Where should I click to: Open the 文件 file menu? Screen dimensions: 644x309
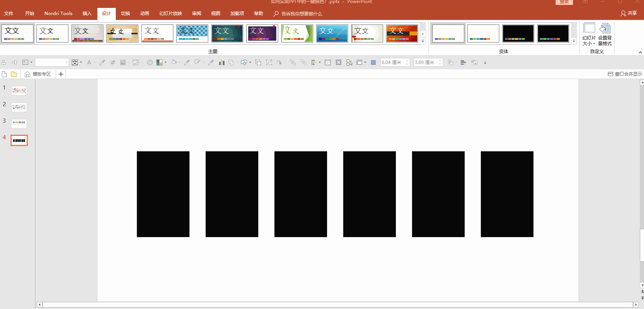point(9,14)
